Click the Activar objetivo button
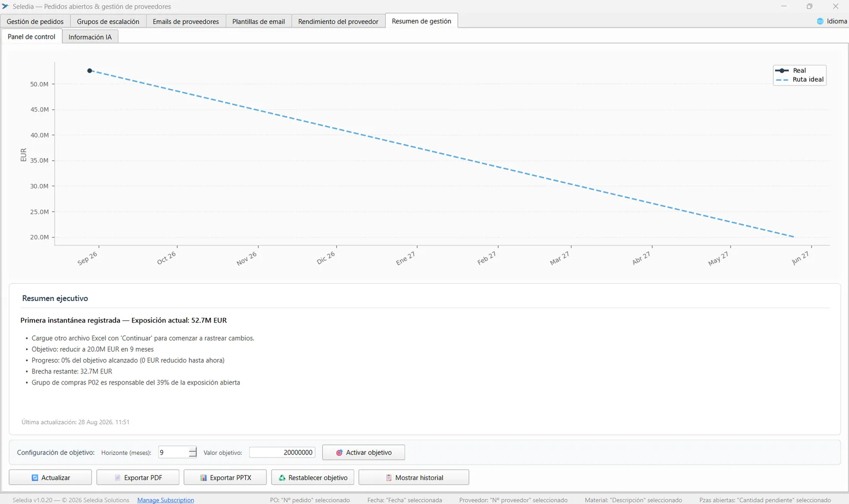This screenshot has width=849, height=504. (x=363, y=453)
